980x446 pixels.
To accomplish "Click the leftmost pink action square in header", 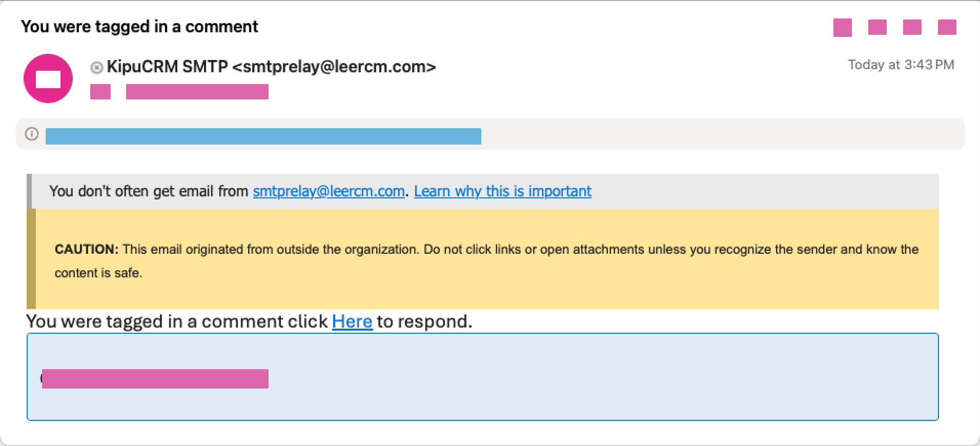I will pyautogui.click(x=842, y=27).
